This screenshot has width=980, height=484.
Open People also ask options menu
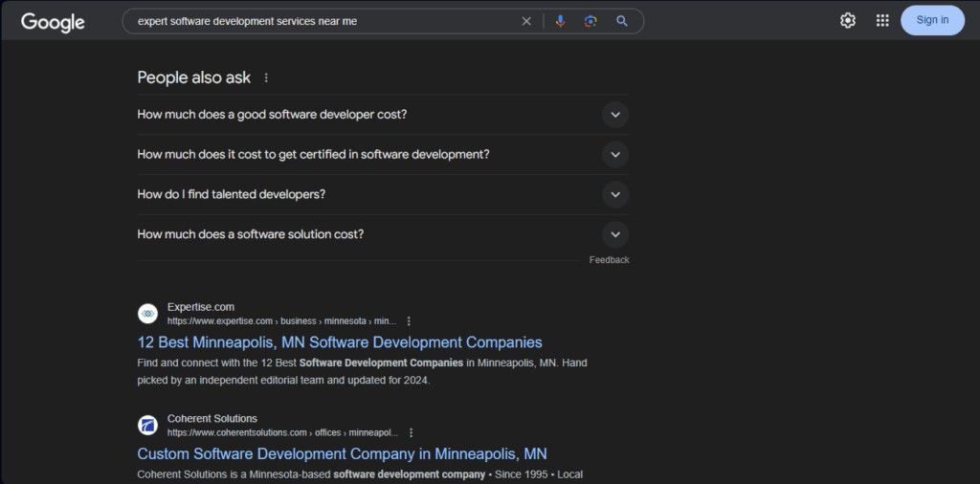pyautogui.click(x=266, y=78)
